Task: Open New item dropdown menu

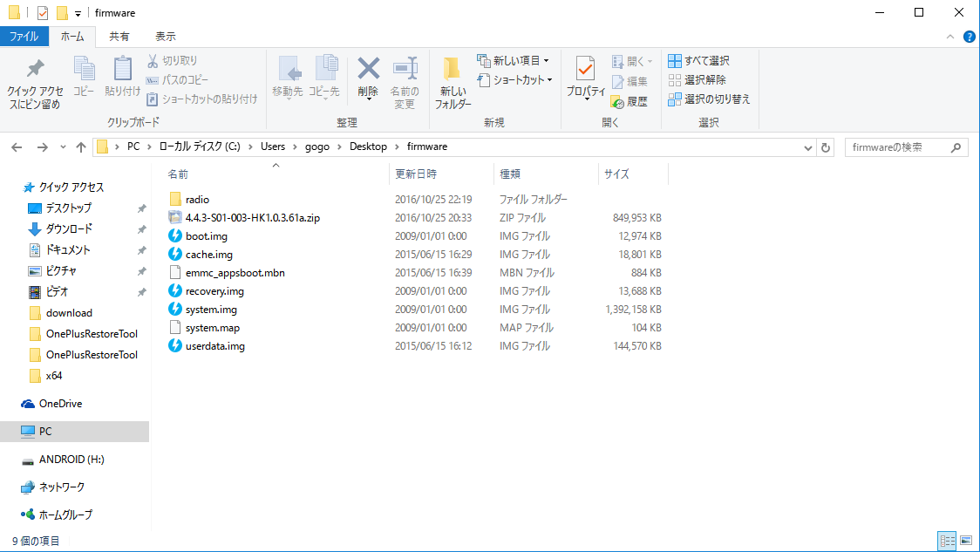Action: (514, 61)
